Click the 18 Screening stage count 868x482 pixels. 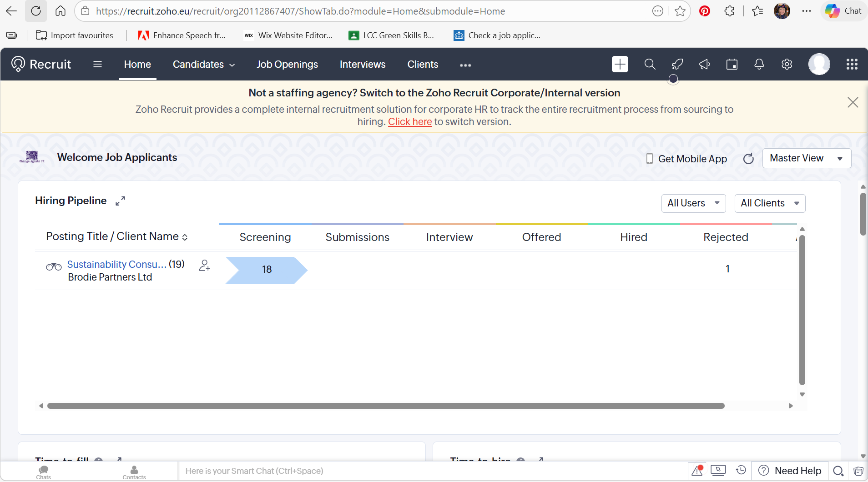(267, 270)
